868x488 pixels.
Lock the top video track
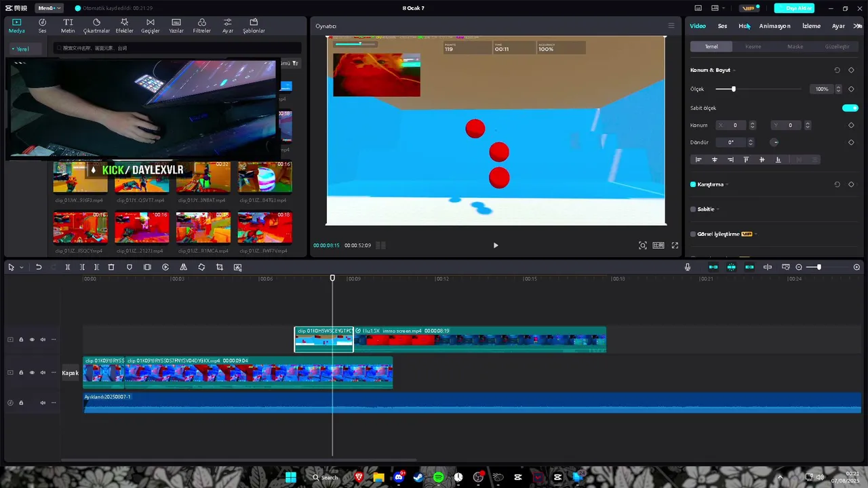coord(21,340)
